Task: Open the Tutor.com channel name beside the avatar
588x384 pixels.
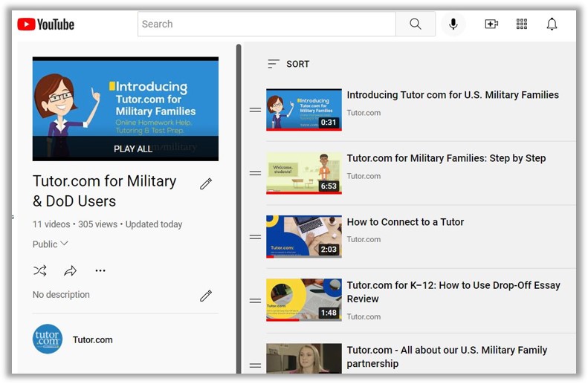Action: coord(93,339)
